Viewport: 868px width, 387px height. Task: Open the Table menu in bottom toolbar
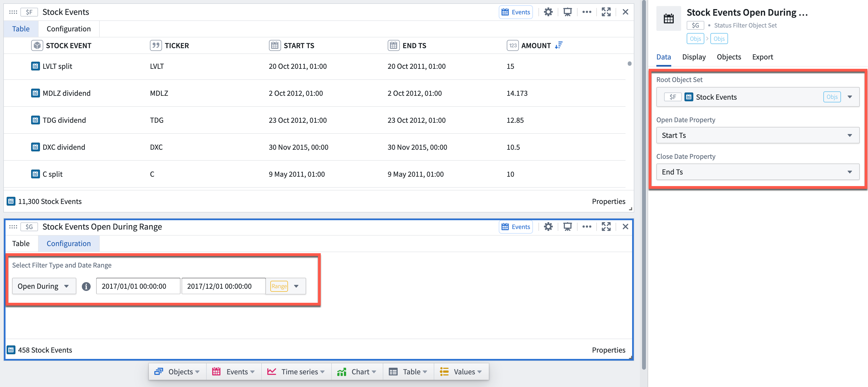[408, 372]
